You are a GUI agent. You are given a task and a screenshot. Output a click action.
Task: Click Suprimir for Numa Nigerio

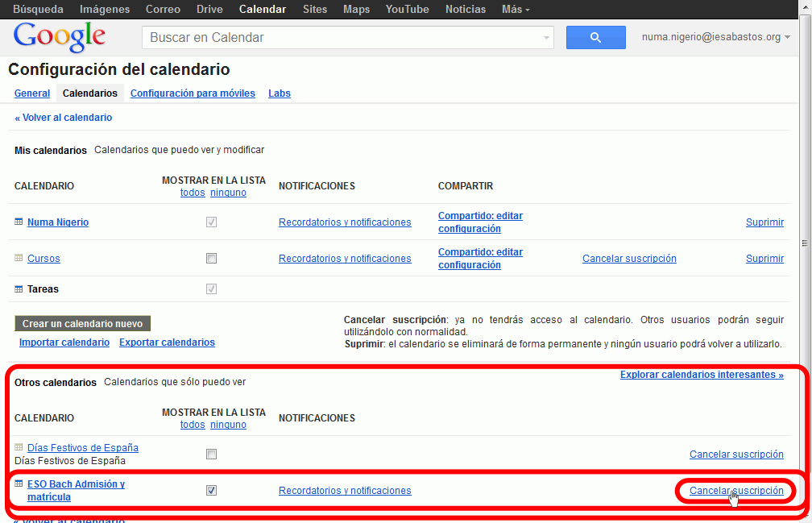tap(764, 222)
